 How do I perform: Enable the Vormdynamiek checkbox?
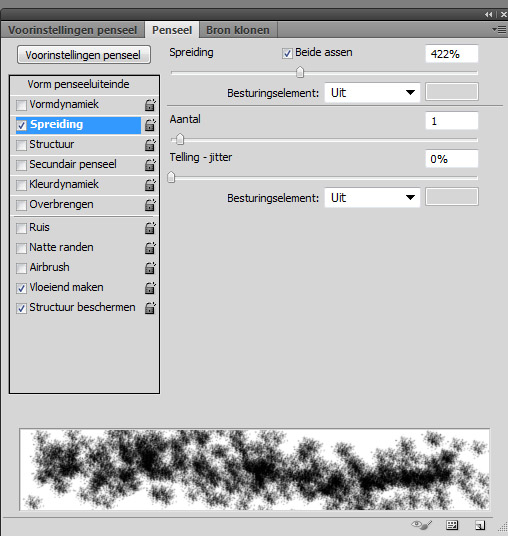pos(22,105)
